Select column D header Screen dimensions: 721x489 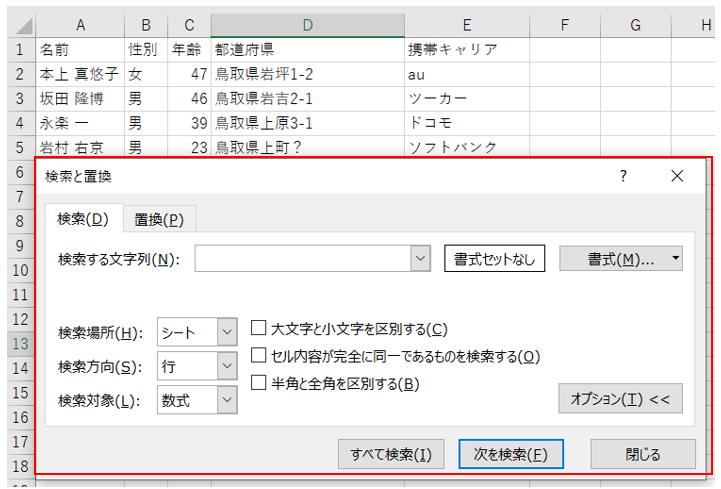point(307,24)
